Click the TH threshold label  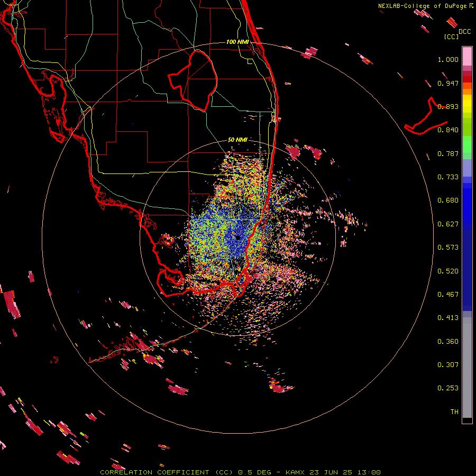pos(454,412)
